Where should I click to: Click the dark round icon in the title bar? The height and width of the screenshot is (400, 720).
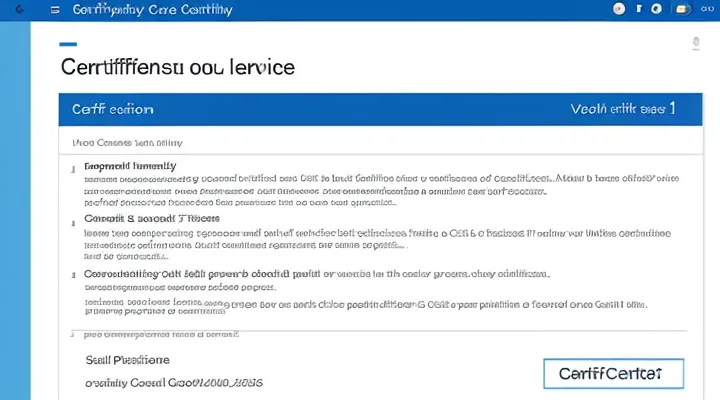pyautogui.click(x=656, y=9)
